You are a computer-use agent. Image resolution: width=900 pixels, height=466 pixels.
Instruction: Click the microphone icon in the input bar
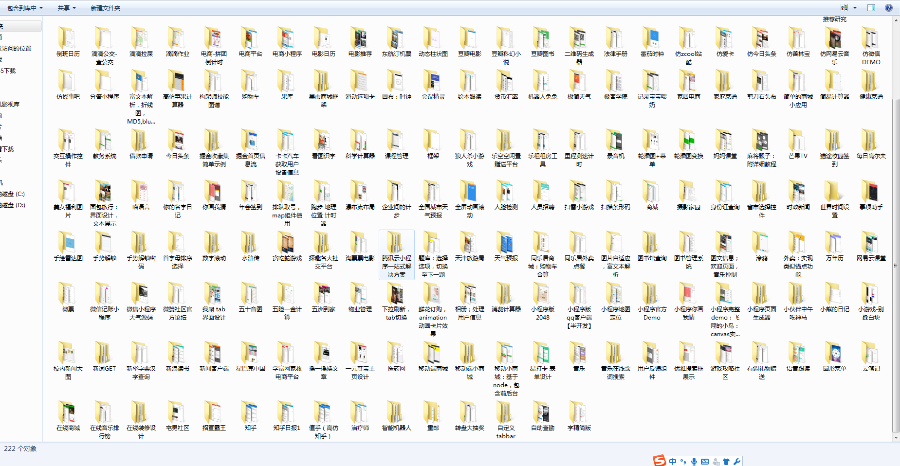pos(693,460)
